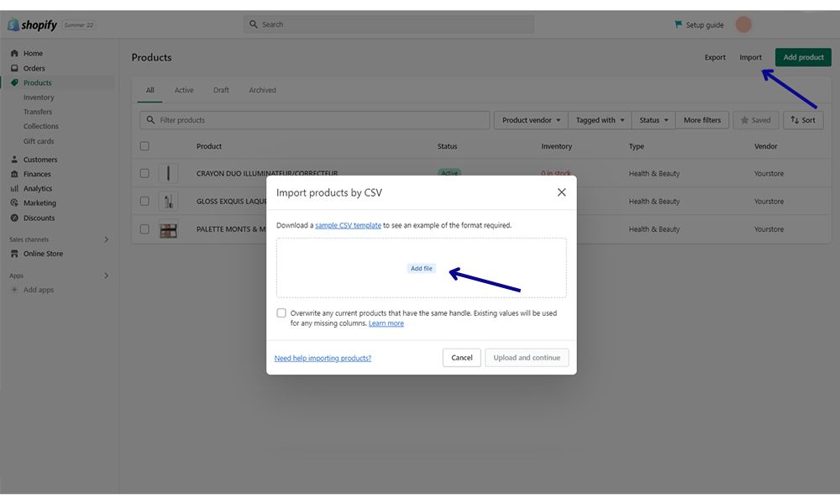840x504 pixels.
Task: Click the Discounts badge icon
Action: (x=14, y=218)
